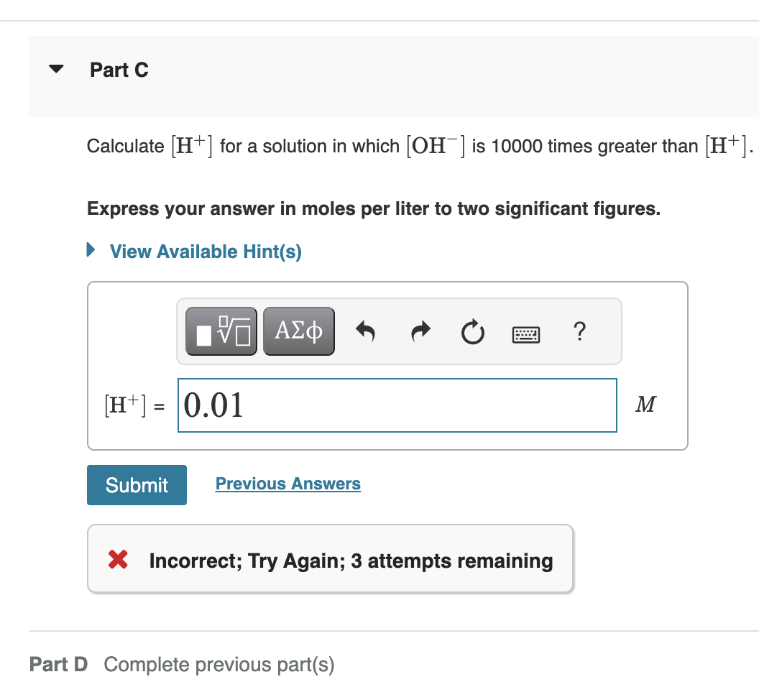Viewport: 759px width, 700px height.
Task: Click the Part C heading
Action: click(119, 70)
